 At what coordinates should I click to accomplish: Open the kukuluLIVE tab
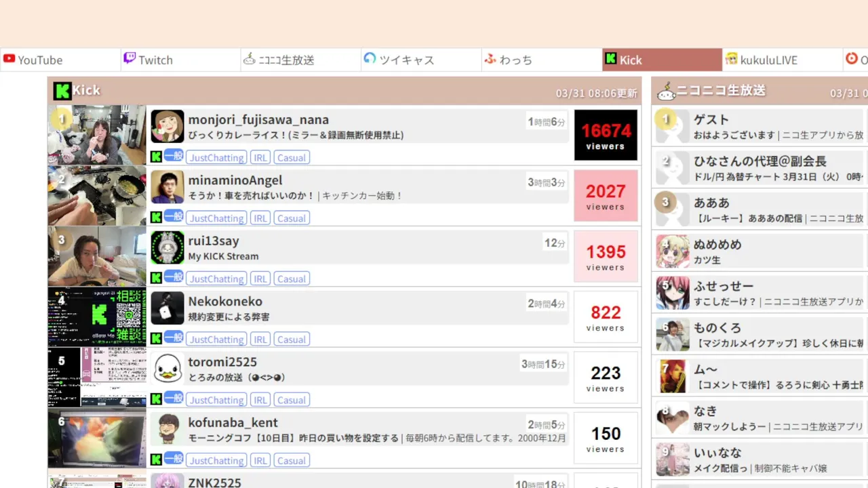(783, 60)
